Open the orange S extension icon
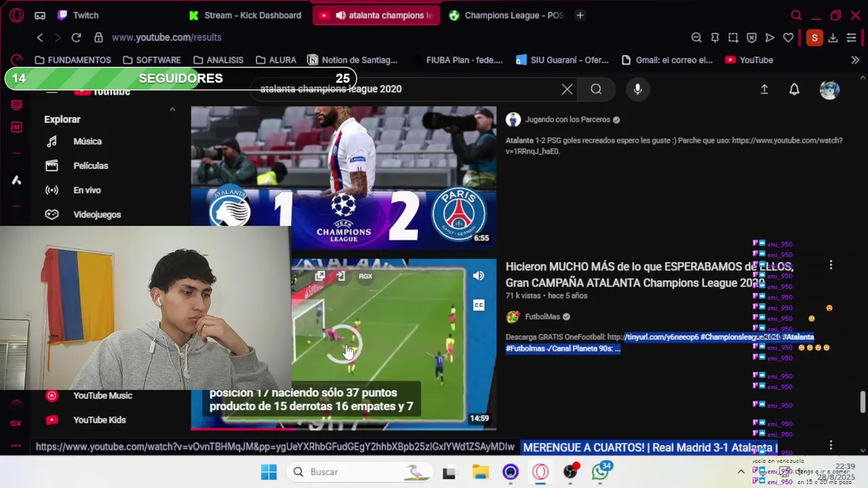 (814, 38)
